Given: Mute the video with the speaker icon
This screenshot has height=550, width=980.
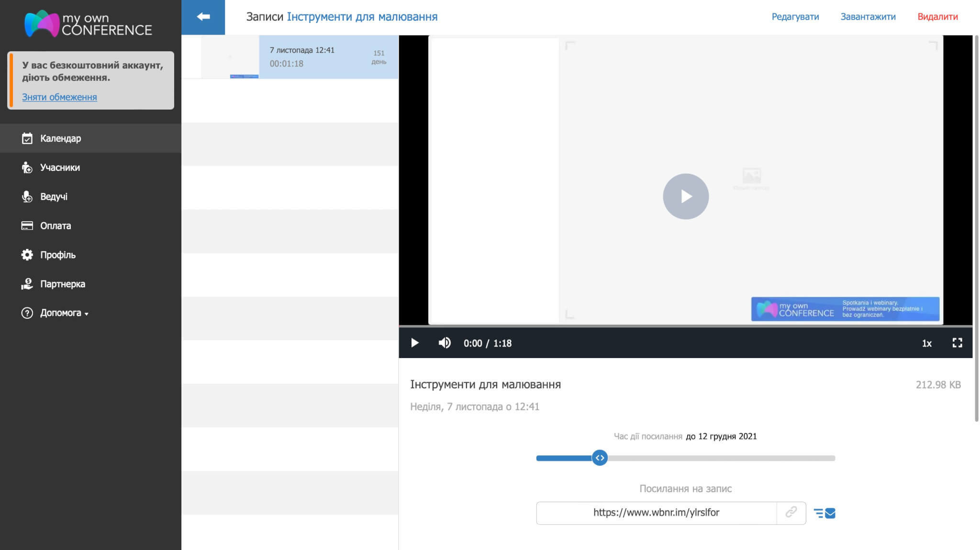Looking at the screenshot, I should coord(445,343).
